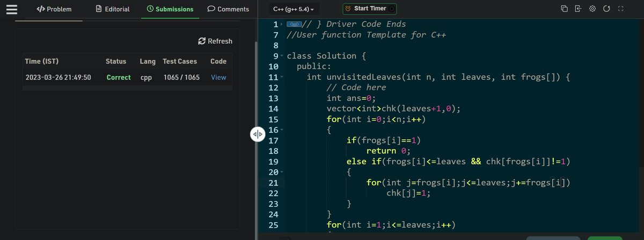The height and width of the screenshot is (240, 644).
Task: Click the 'public:' code line
Action: [x=314, y=66]
